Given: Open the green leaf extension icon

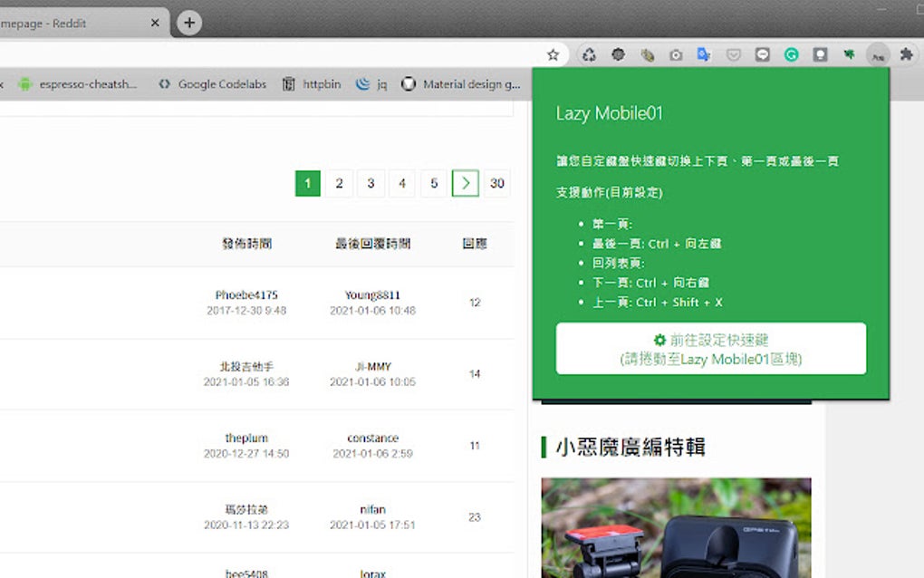Looking at the screenshot, I should 850,54.
